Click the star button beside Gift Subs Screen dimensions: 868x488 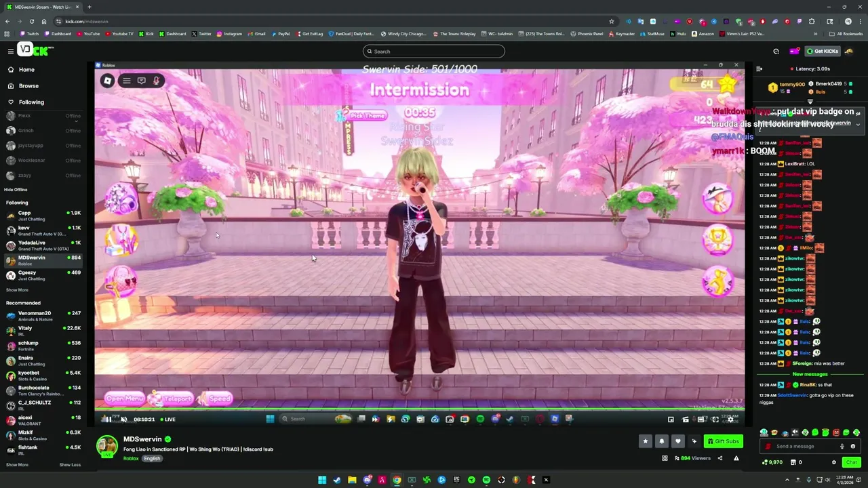(x=645, y=441)
